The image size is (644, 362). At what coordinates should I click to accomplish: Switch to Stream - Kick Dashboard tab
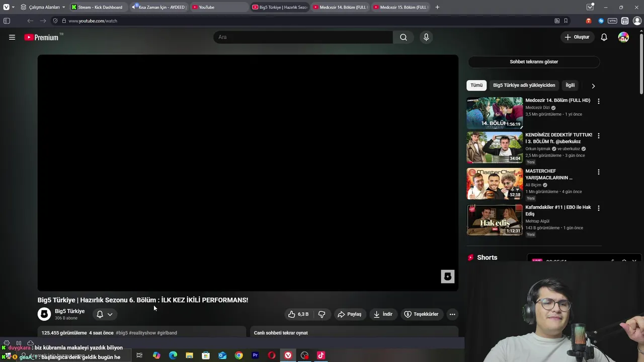point(100,7)
